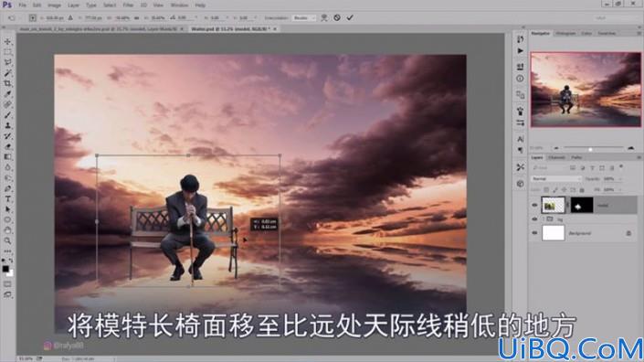Screen dimensions: 644x362
Task: Select the Healing Brush tool
Action: (x=8, y=104)
